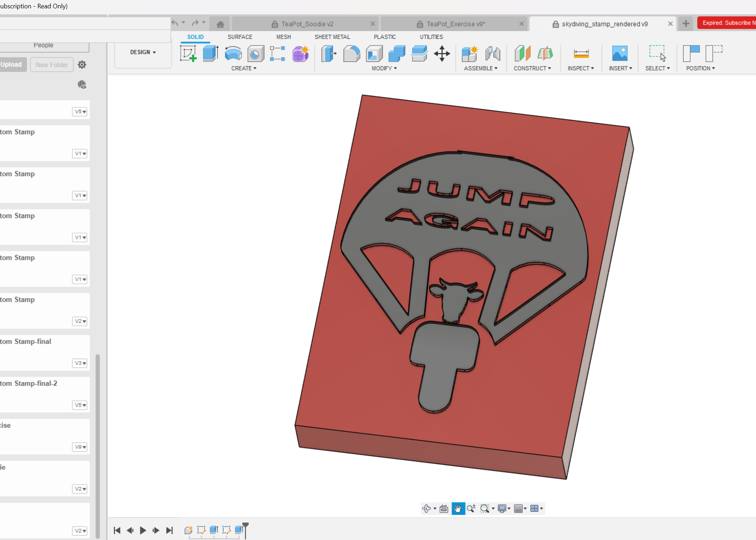This screenshot has height=540, width=756.
Task: Open the Measure tool under Inspect
Action: (581, 54)
